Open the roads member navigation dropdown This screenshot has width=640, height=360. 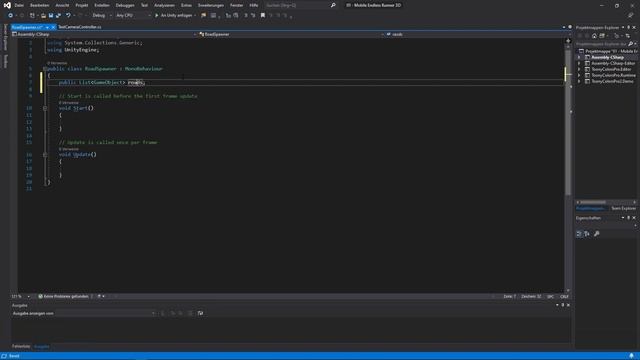[476, 34]
